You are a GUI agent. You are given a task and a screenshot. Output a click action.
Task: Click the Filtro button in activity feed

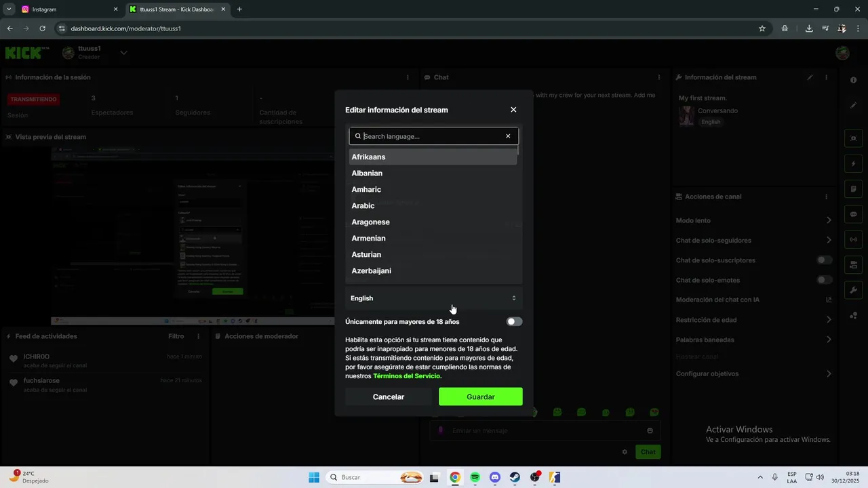coord(176,336)
